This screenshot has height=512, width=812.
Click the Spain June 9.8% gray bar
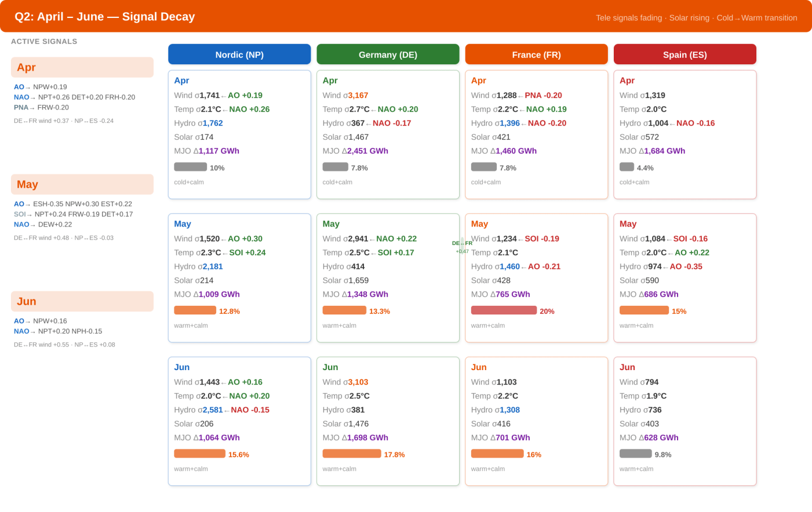(635, 454)
